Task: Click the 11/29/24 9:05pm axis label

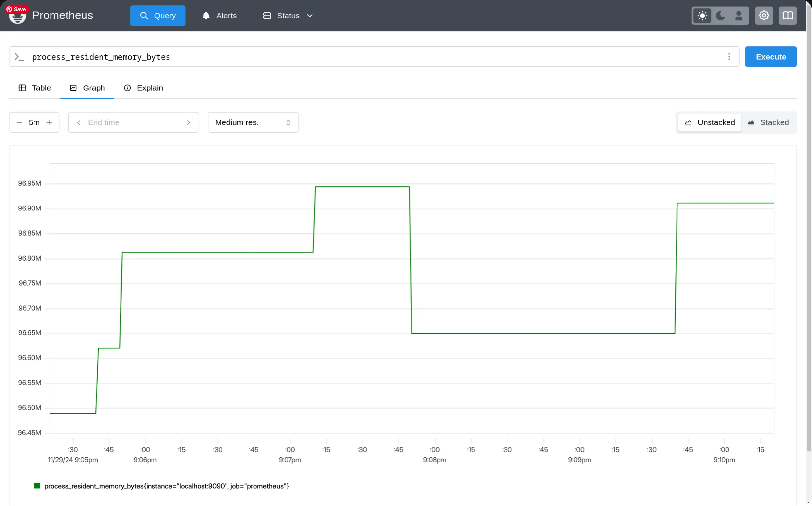Action: coord(73,460)
